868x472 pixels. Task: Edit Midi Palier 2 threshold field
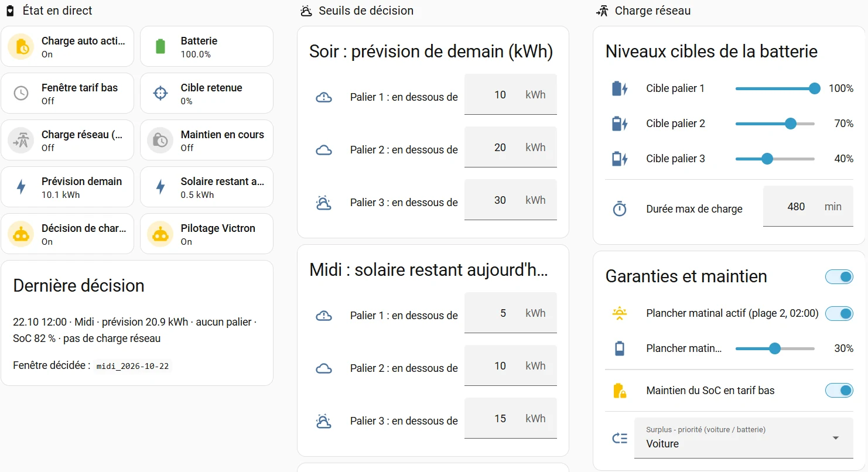pos(511,365)
